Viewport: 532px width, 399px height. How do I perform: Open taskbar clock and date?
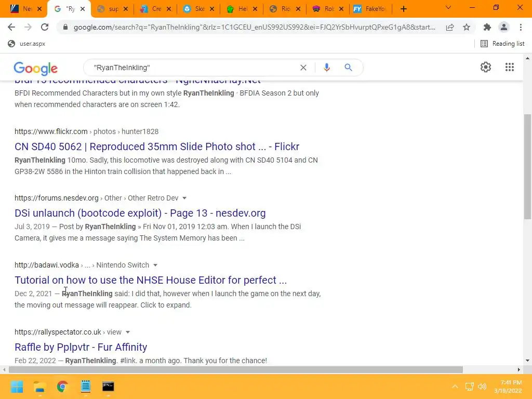(x=509, y=387)
